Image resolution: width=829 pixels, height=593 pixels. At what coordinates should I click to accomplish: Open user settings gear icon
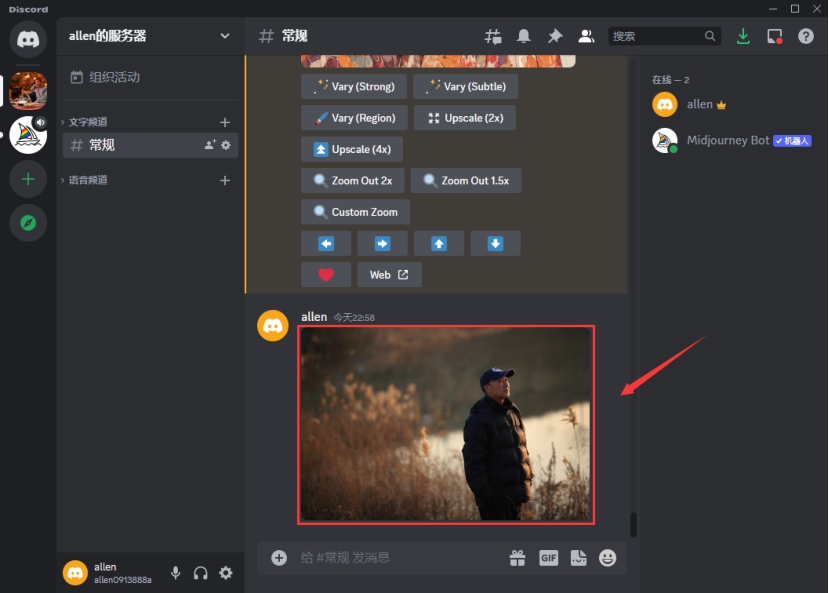click(226, 573)
